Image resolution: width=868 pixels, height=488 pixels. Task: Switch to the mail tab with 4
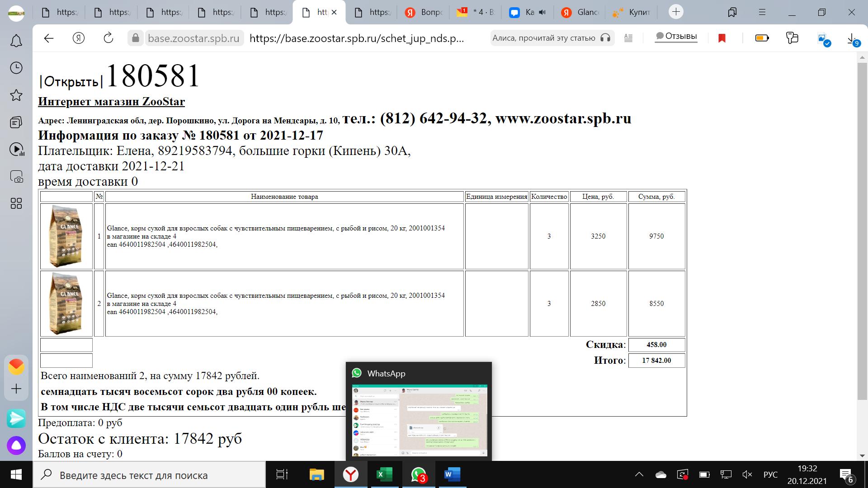click(476, 12)
